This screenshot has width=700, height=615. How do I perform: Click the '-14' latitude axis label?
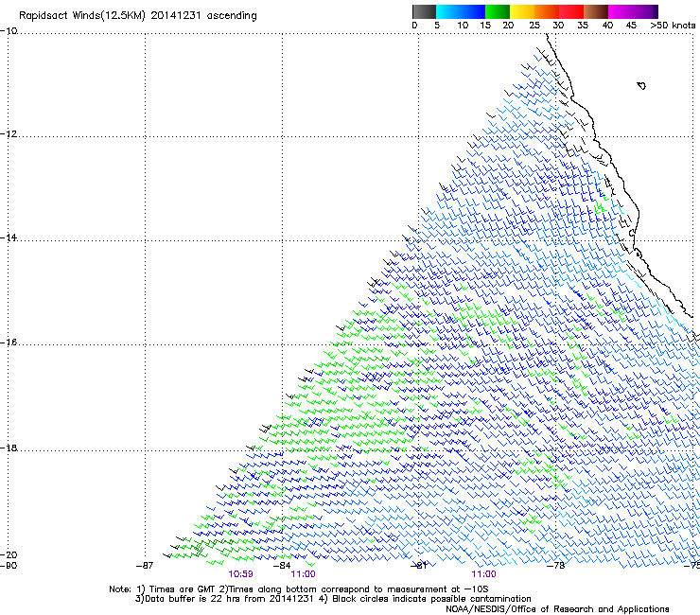9,237
